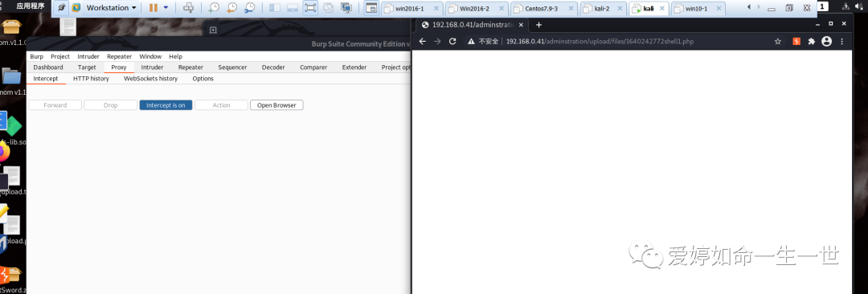Revert VM to previous snapshot

click(x=231, y=8)
